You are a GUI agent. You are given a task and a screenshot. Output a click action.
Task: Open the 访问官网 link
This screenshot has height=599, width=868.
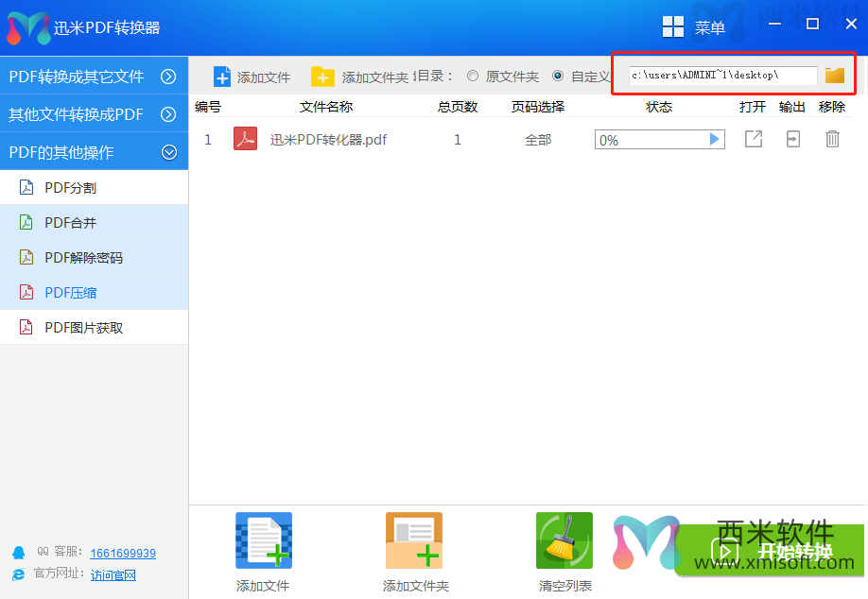(x=113, y=574)
